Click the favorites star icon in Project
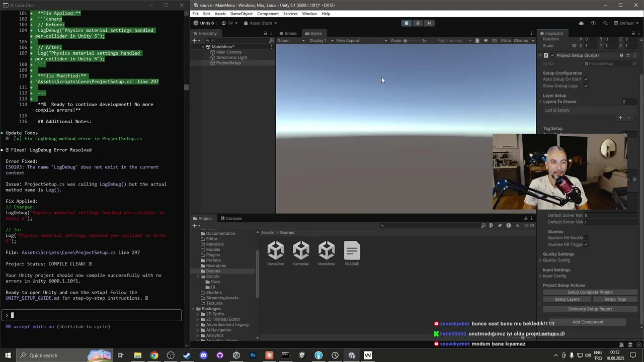Screen dimensions: 644x362 517,226
